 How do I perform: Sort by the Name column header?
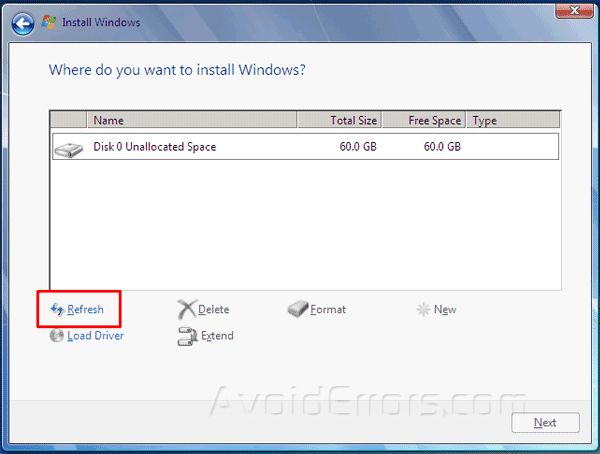[192, 120]
